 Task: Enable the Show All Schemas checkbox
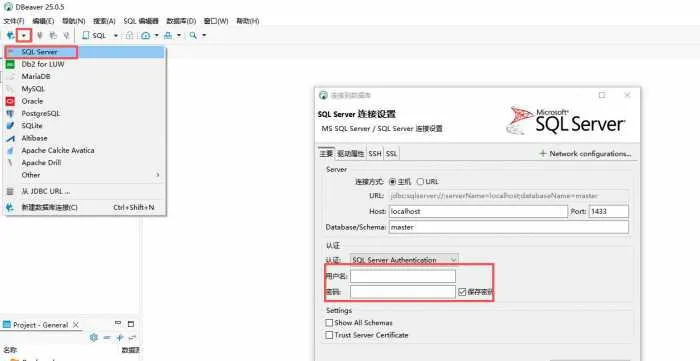pyautogui.click(x=329, y=323)
